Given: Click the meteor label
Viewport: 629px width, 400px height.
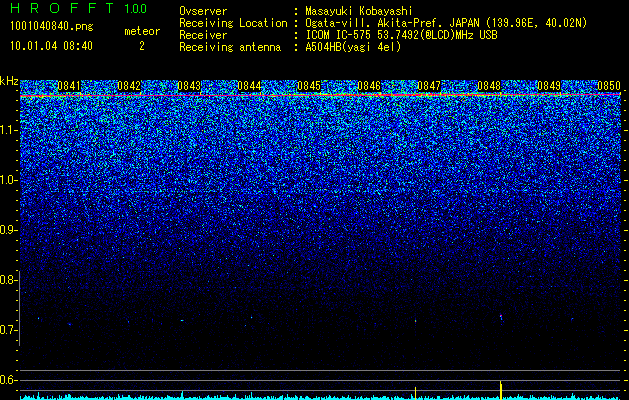Looking at the screenshot, I should pyautogui.click(x=142, y=31).
